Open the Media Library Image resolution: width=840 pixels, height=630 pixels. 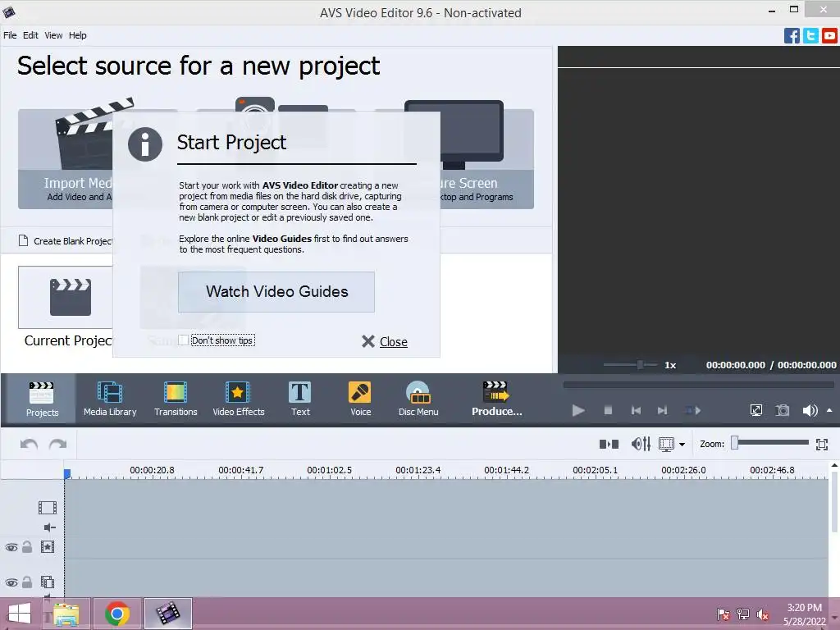click(x=110, y=399)
